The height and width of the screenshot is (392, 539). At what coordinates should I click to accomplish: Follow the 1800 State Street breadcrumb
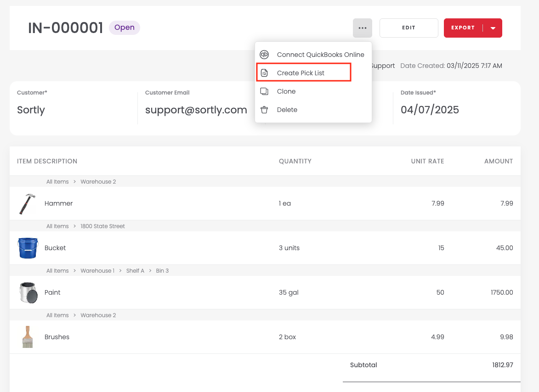point(102,226)
